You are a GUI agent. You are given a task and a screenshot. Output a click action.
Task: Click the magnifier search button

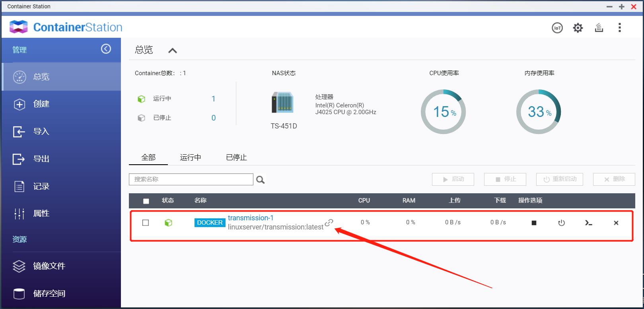pos(261,180)
